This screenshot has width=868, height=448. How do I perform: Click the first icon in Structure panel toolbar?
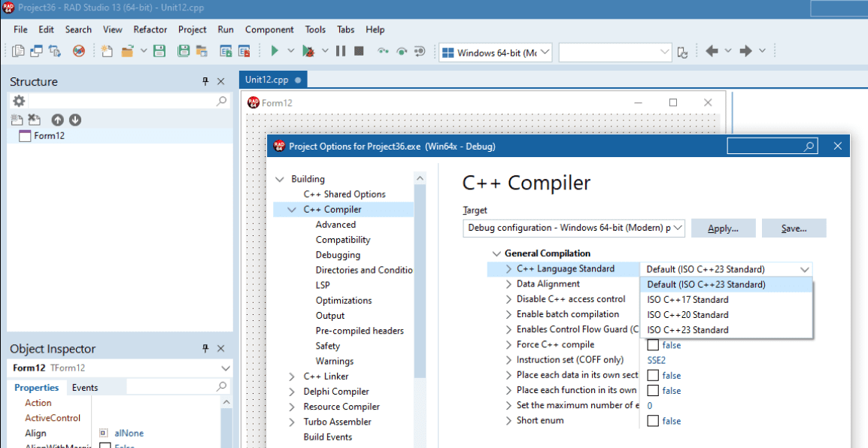pyautogui.click(x=17, y=120)
